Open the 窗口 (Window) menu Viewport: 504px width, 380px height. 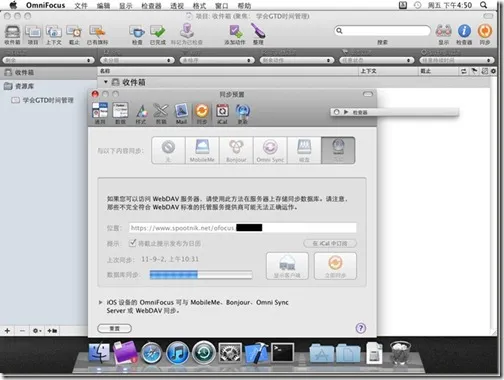pyautogui.click(x=222, y=6)
